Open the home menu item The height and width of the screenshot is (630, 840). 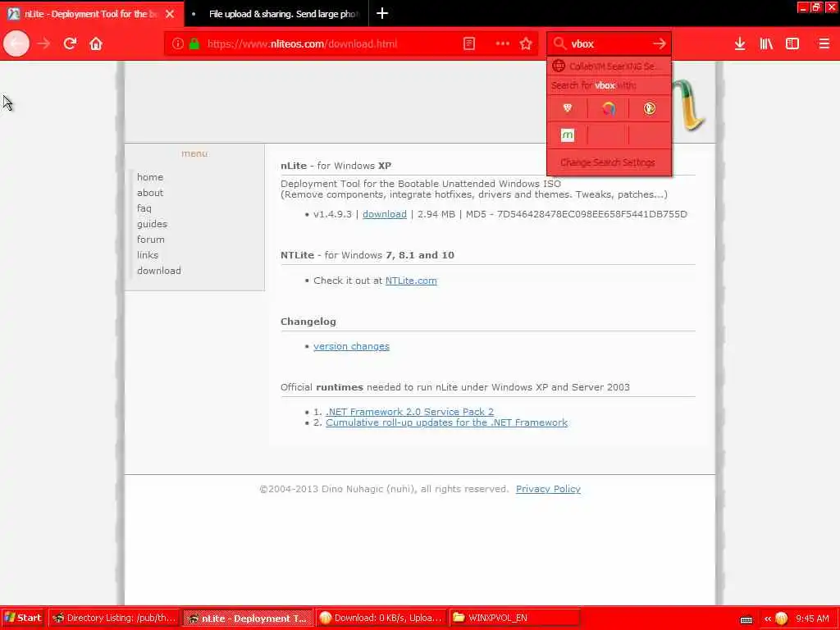tap(150, 177)
